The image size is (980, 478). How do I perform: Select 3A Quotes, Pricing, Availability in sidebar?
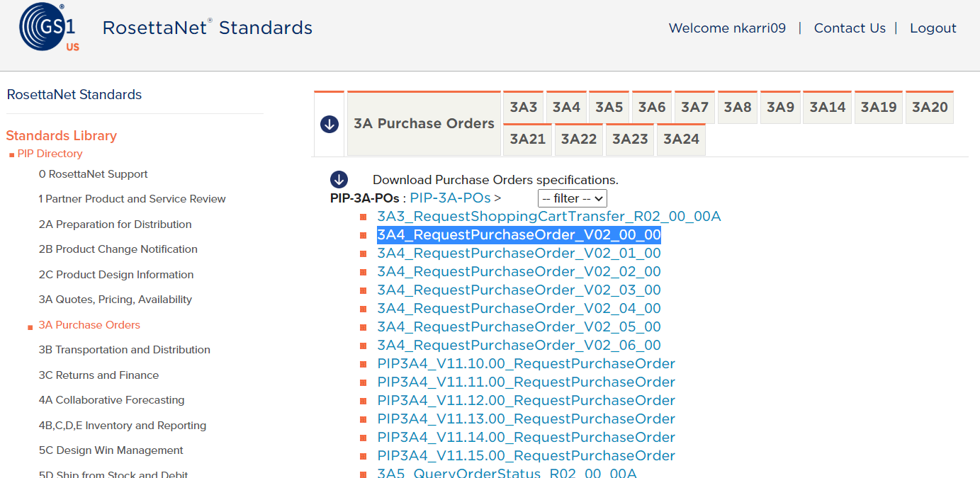pos(115,300)
